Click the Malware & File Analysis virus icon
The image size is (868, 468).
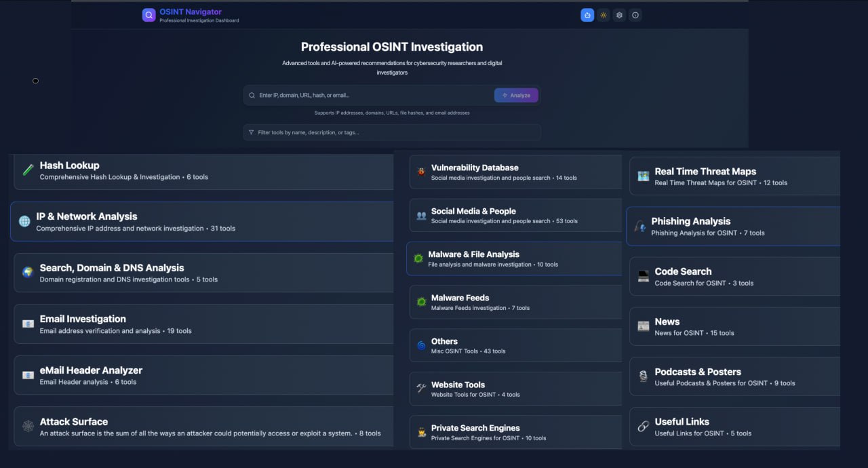(418, 258)
